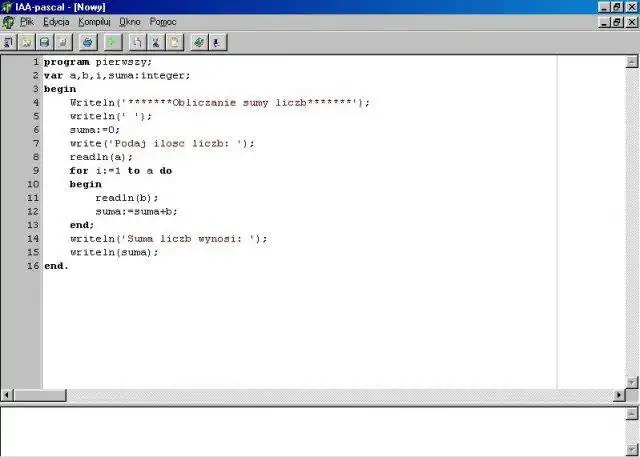Click the line 'readln(a);'

pos(101,157)
